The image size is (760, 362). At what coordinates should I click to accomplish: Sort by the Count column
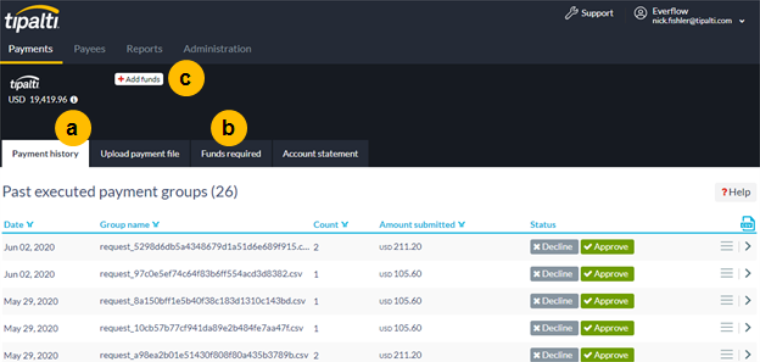(x=331, y=225)
